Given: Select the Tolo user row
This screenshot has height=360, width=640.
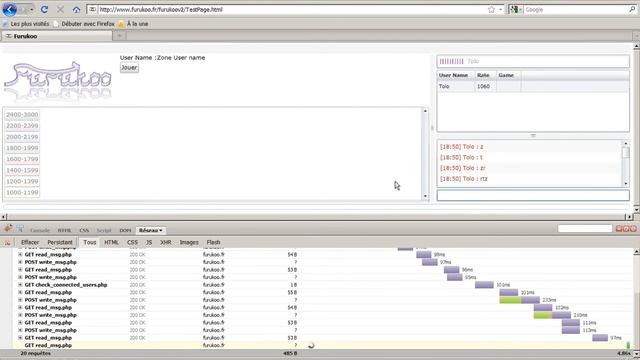Looking at the screenshot, I should [533, 86].
